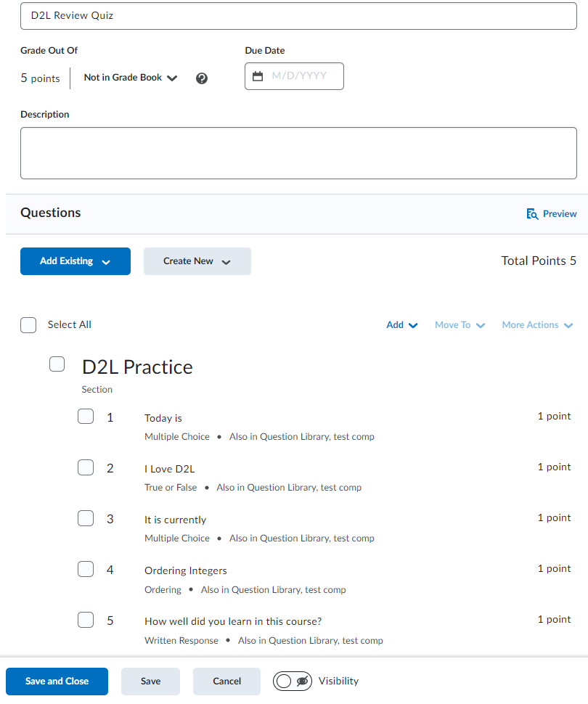Viewport: 588px width, 704px height.
Task: Click into the Description text box
Action: tap(298, 153)
